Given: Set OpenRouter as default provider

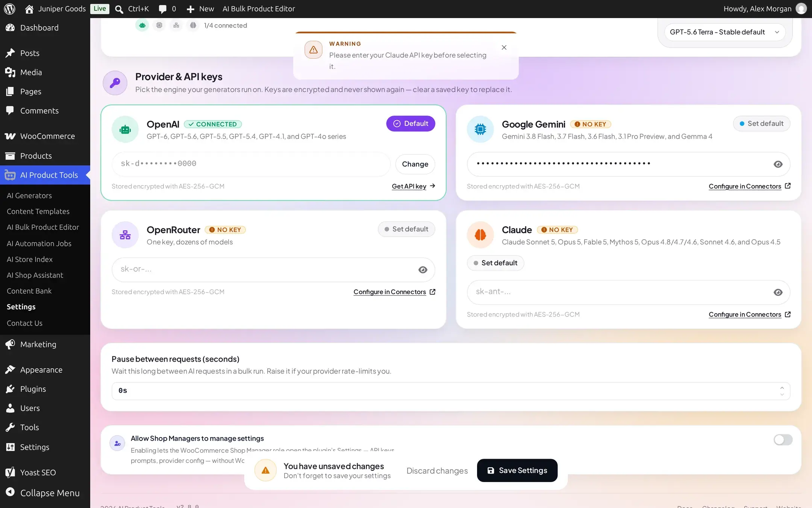Looking at the screenshot, I should point(406,229).
